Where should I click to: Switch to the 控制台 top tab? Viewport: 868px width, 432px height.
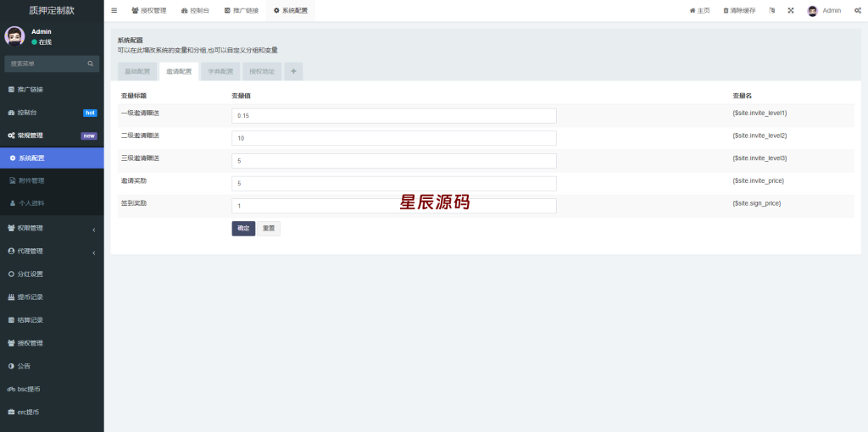point(196,10)
